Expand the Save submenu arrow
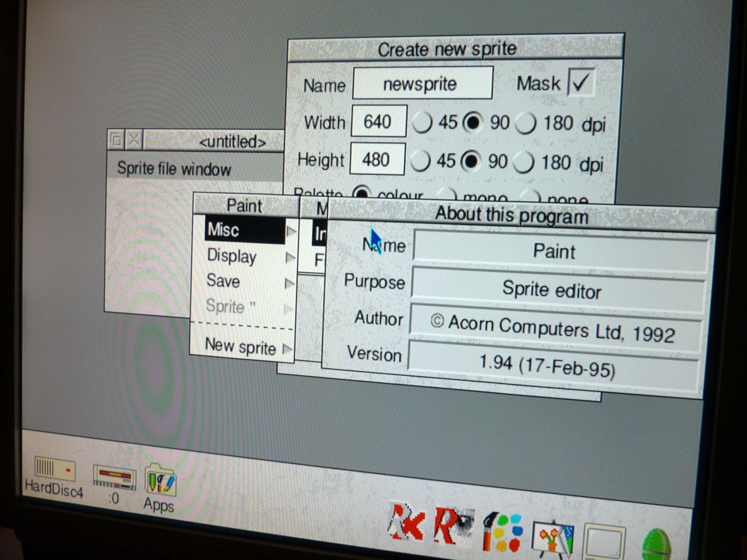This screenshot has height=560, width=747. (x=289, y=284)
